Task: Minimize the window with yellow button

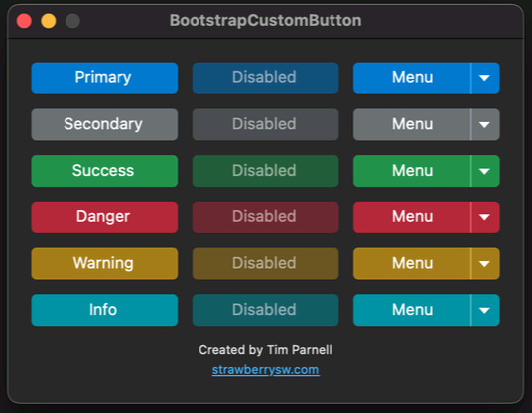Action: click(x=49, y=21)
